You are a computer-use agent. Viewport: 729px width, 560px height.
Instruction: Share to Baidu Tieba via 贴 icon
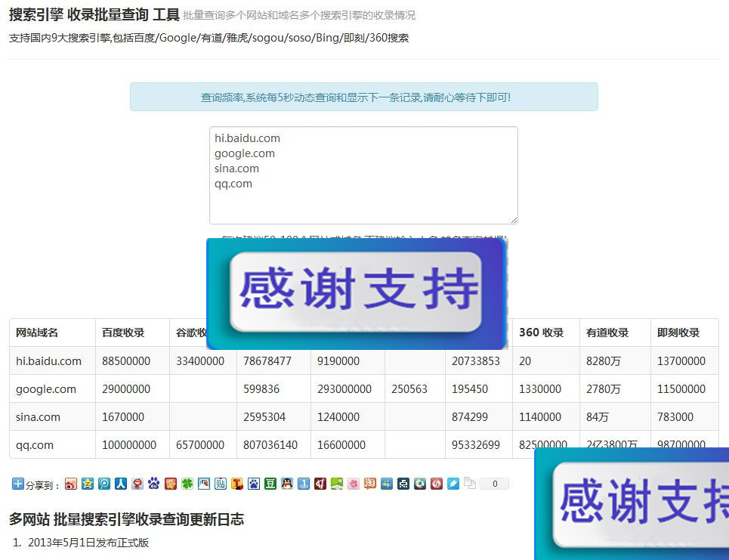tap(221, 484)
